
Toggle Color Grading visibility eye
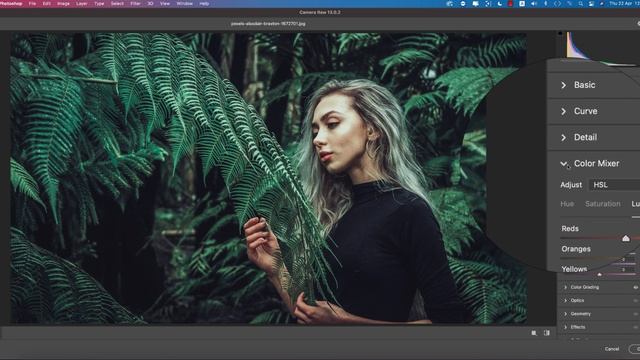pyautogui.click(x=636, y=287)
